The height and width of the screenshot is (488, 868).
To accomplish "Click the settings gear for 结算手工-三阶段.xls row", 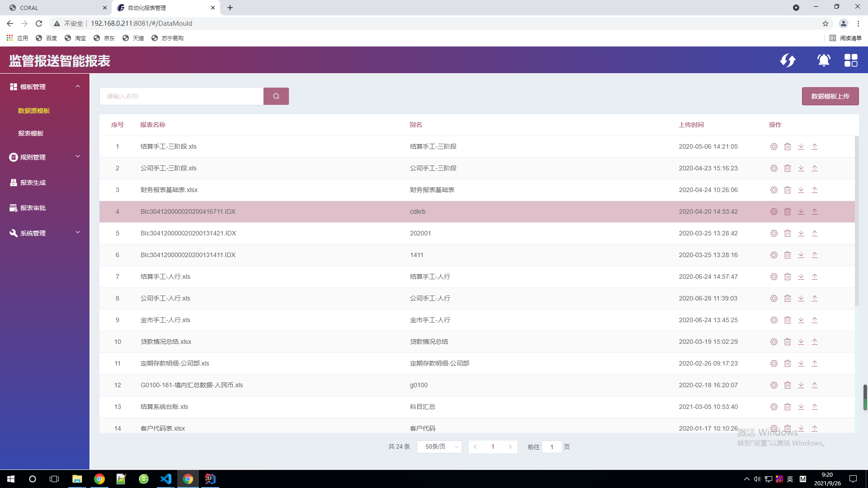I will coord(774,146).
